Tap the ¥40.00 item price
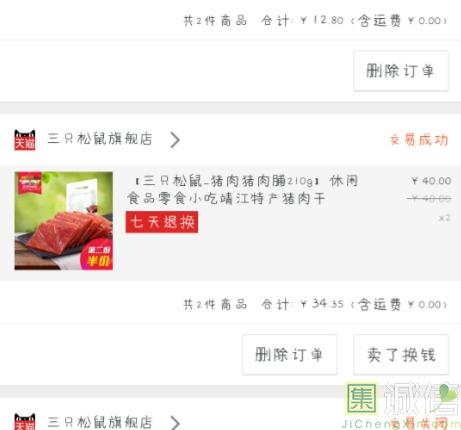 [x=431, y=181]
